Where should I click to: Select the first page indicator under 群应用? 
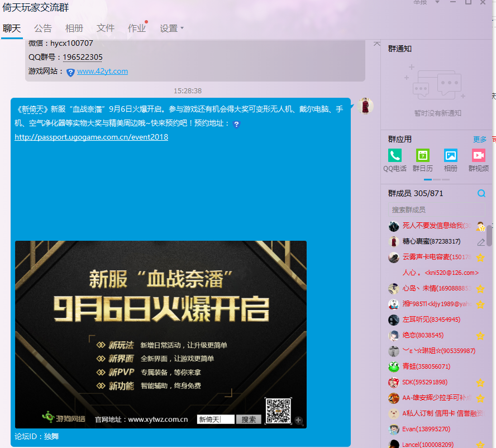tap(428, 179)
